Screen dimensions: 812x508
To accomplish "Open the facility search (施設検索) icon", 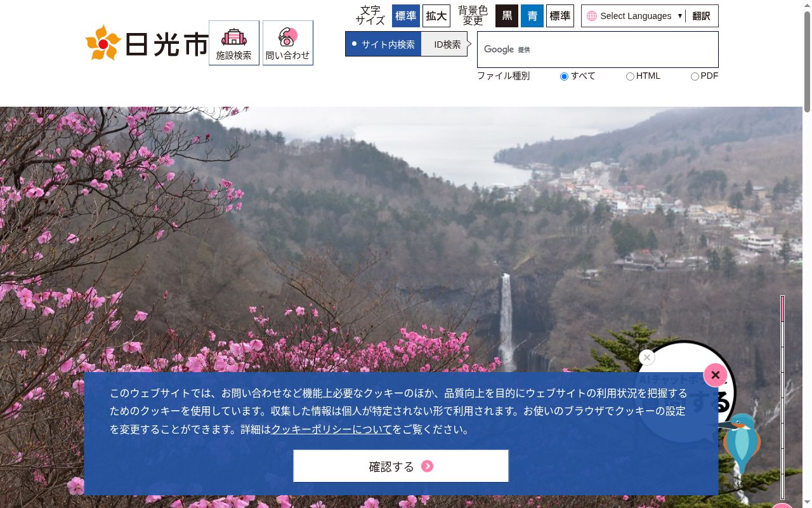I will [234, 43].
